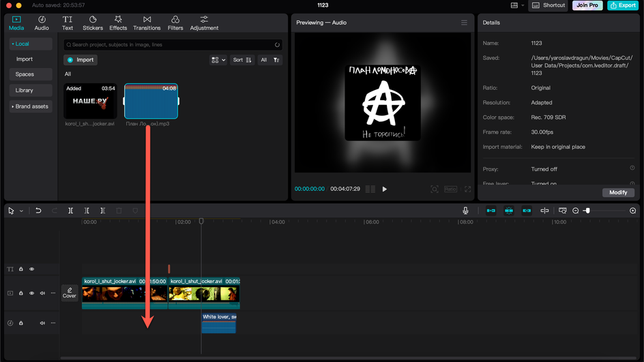Click the marker shield icon
644x362 pixels.
click(x=135, y=211)
